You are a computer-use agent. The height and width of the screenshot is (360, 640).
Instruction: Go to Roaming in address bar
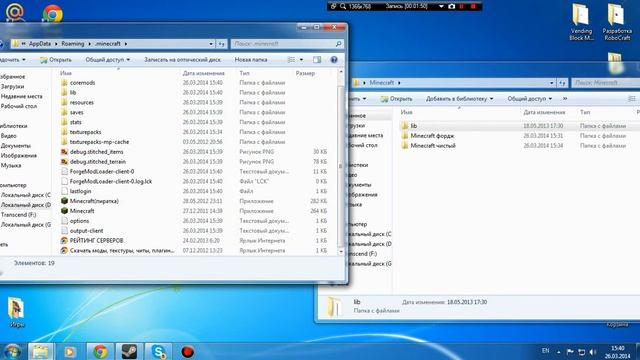click(73, 44)
